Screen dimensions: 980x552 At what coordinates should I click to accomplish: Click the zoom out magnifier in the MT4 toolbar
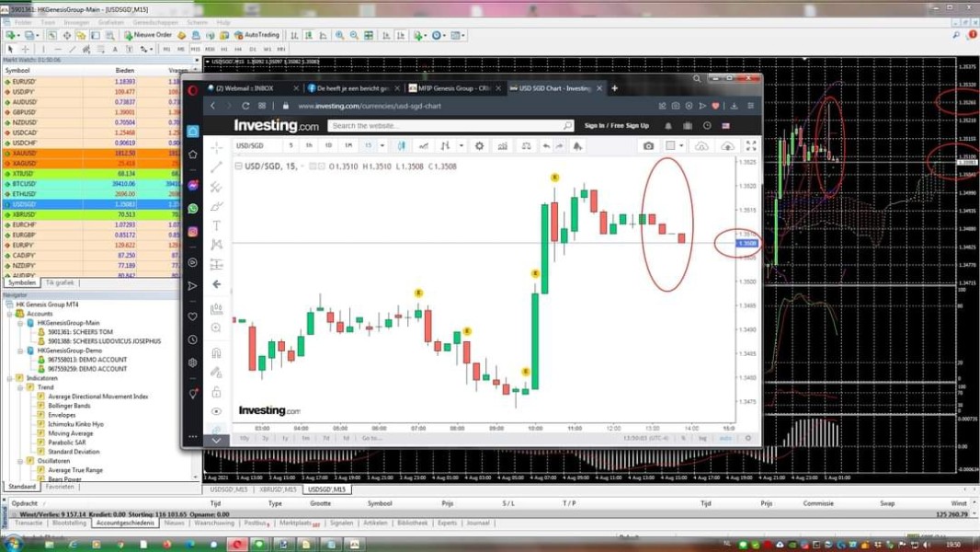354,36
